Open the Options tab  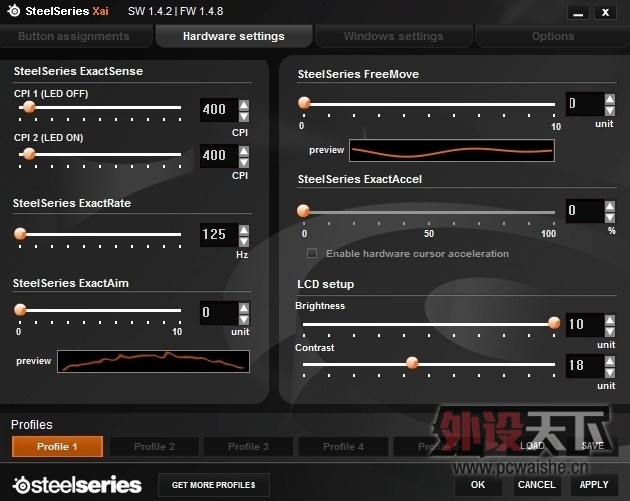click(x=553, y=36)
